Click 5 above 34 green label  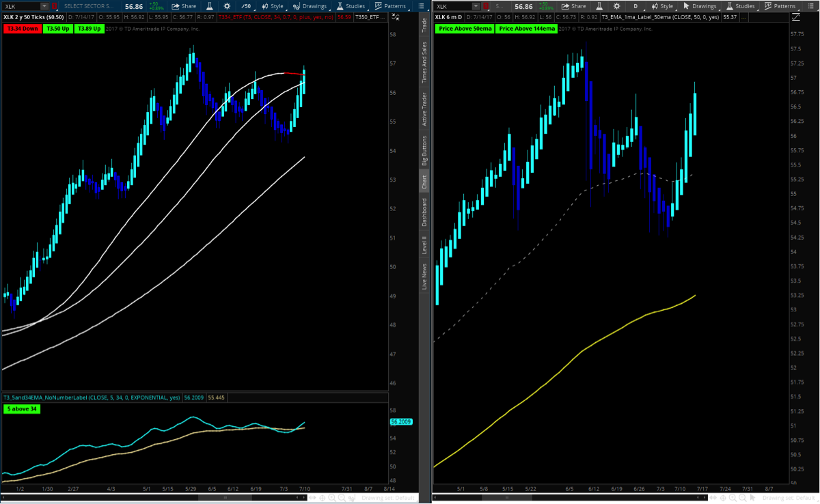[22, 408]
